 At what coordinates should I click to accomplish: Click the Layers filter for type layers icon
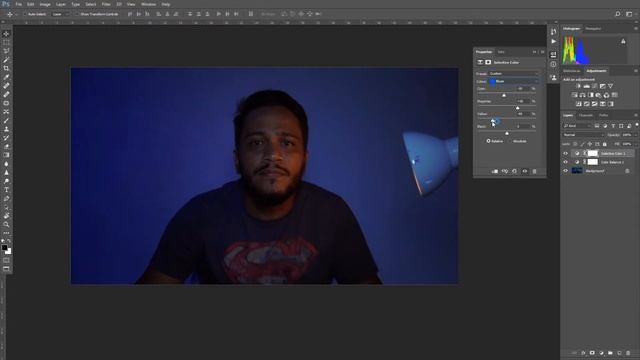tap(613, 126)
